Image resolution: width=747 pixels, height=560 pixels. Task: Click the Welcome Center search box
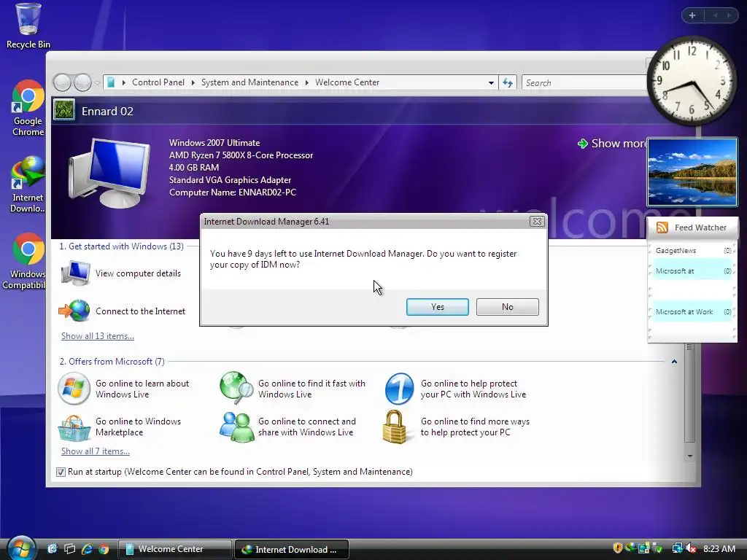[x=584, y=83]
